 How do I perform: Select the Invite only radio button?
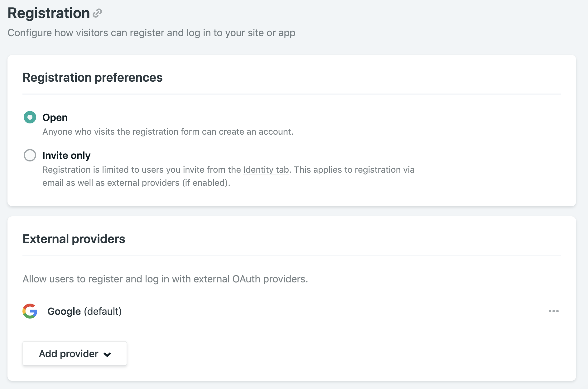pos(30,155)
